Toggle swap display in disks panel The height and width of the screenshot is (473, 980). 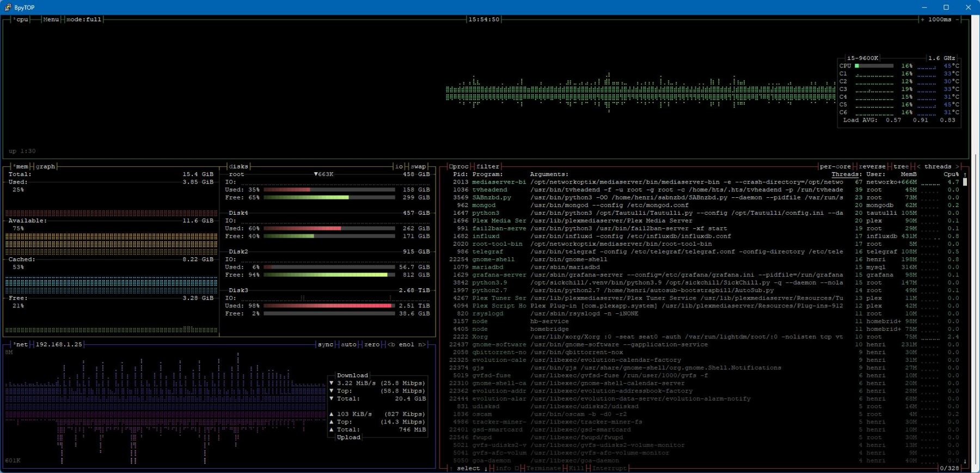[x=418, y=166]
